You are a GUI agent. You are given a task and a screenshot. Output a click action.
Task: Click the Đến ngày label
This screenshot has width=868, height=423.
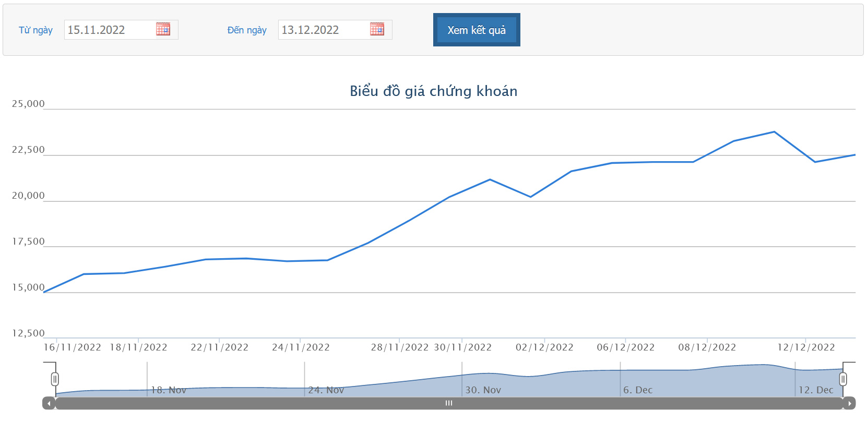247,30
